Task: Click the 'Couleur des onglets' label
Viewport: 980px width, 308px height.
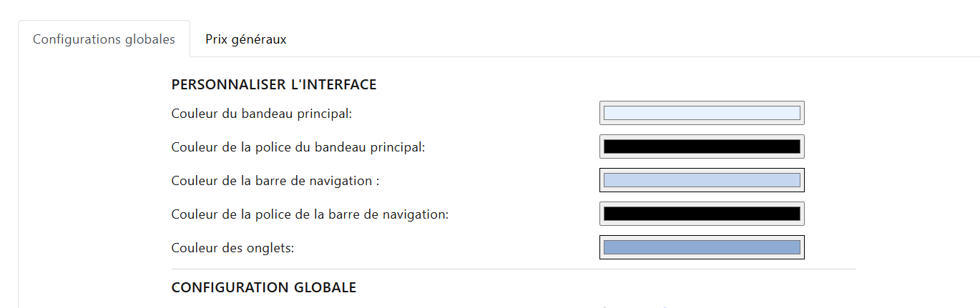Action: pos(233,248)
